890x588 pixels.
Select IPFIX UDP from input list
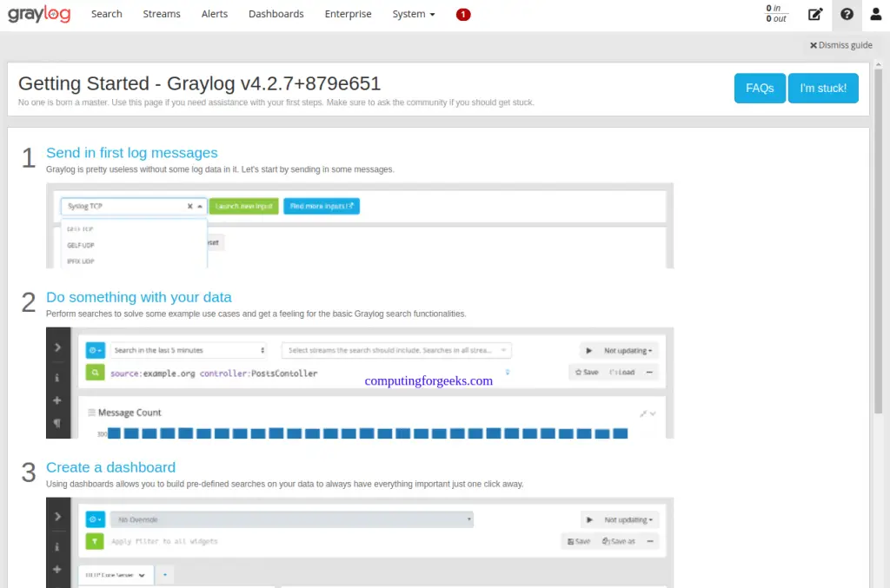click(x=81, y=261)
